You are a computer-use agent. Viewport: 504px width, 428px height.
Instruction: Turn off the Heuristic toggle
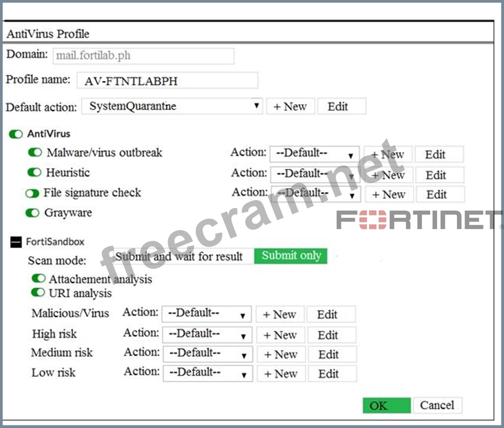34,173
